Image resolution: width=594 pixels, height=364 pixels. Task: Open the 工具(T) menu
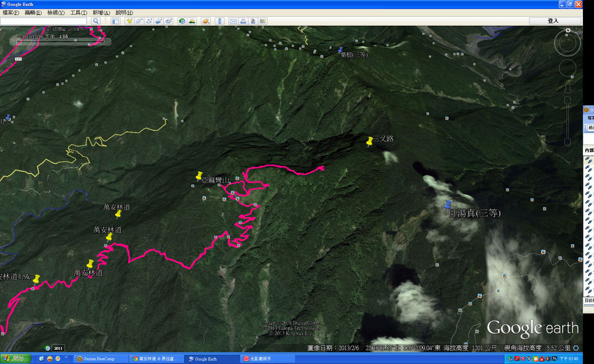click(x=78, y=13)
